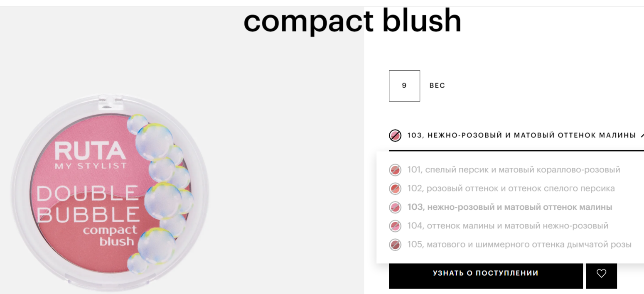
Task: Click the shade 102 pink-peach swatch
Action: (x=395, y=189)
